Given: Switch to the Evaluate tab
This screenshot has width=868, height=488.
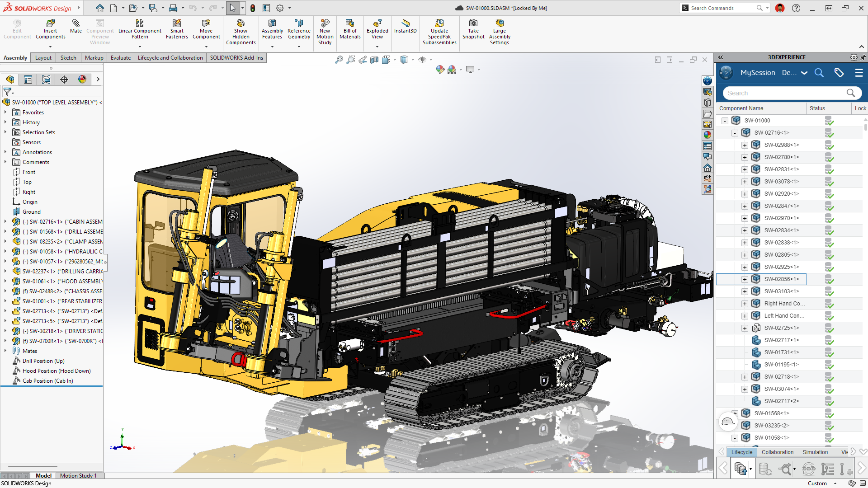Looking at the screenshot, I should [x=121, y=58].
